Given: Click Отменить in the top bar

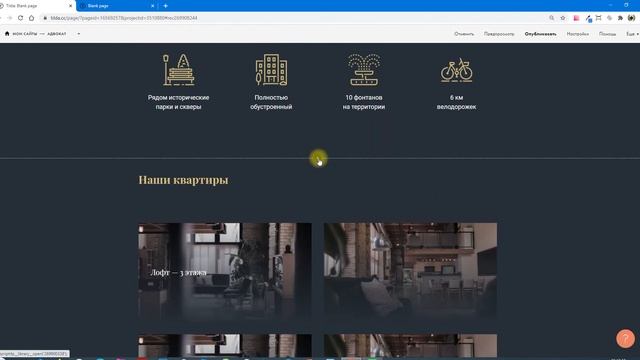Looking at the screenshot, I should point(464,34).
